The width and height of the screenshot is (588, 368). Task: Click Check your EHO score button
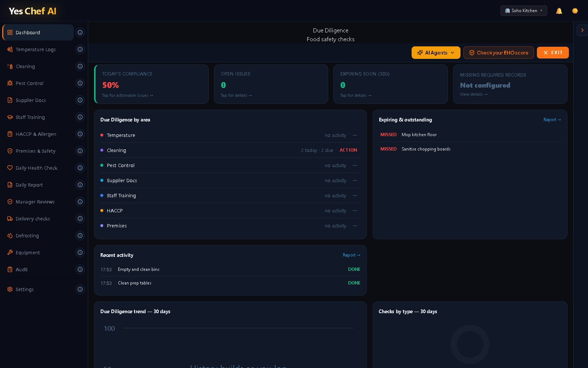tap(499, 53)
